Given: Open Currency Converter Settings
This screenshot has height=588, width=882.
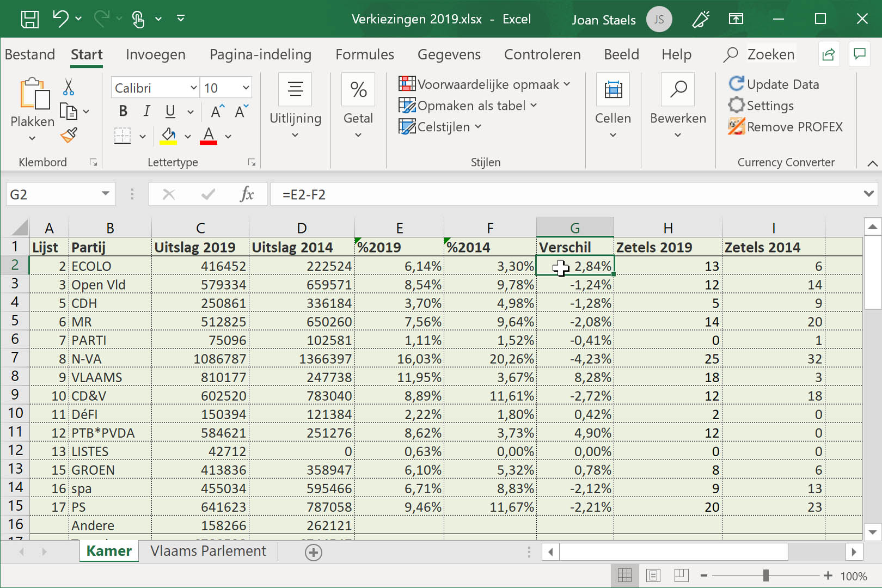Looking at the screenshot, I should [x=761, y=105].
